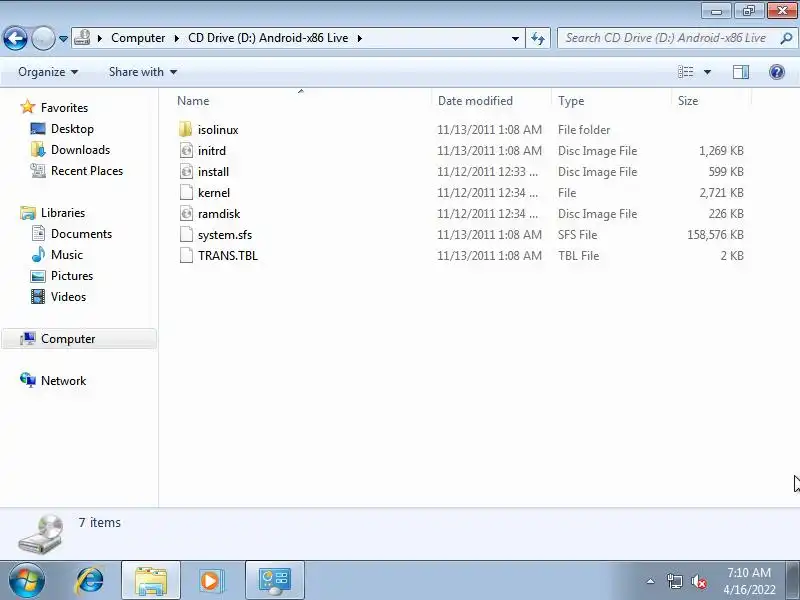Refresh the CD Drive folder view

(538, 38)
